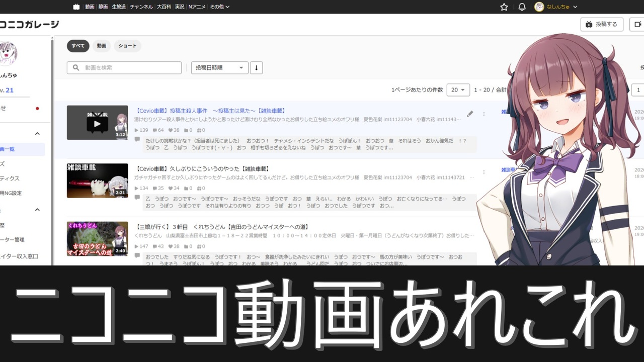Click the comment bubble icon under くれちうどん video

click(137, 255)
